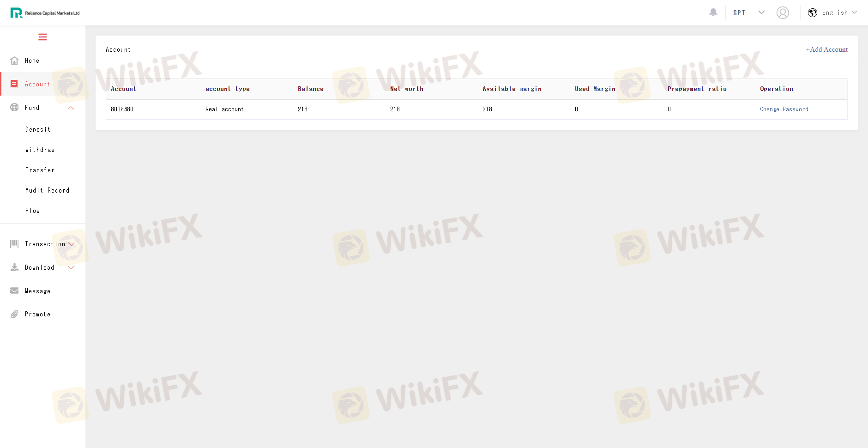868x448 pixels.
Task: Click the Fund label in the sidebar
Action: (32, 108)
